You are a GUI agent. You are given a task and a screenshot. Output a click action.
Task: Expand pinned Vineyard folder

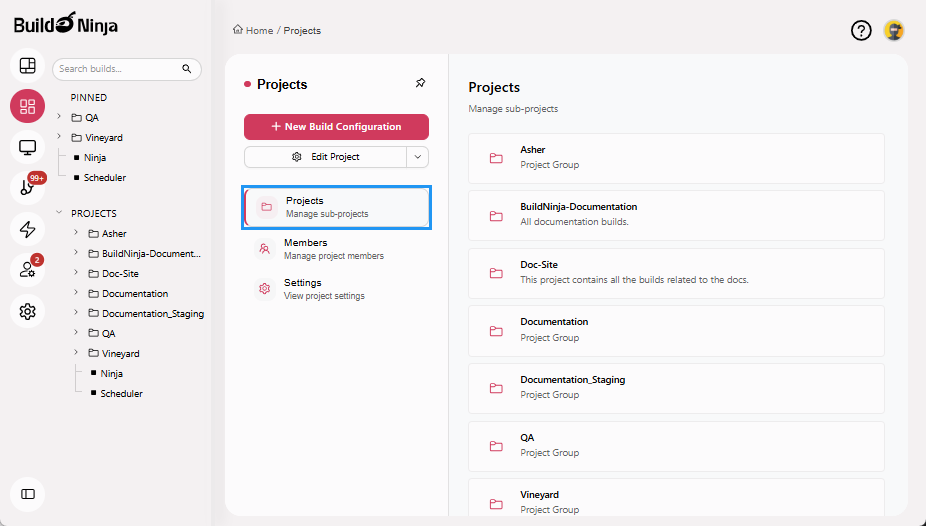point(59,137)
